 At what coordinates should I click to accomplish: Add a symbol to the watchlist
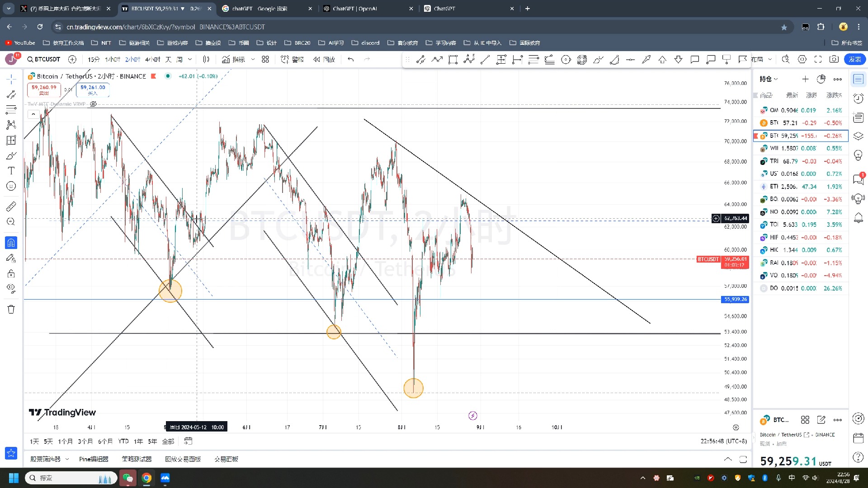tap(805, 79)
